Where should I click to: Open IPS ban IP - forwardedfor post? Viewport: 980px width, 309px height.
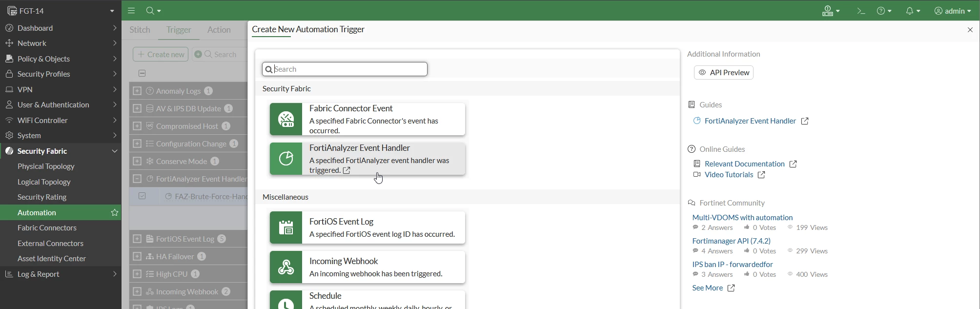(733, 265)
